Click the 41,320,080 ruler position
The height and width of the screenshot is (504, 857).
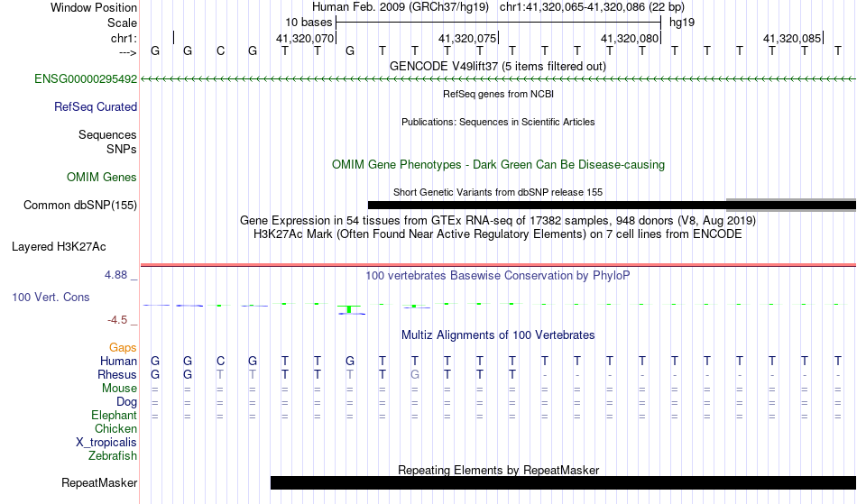coord(629,38)
